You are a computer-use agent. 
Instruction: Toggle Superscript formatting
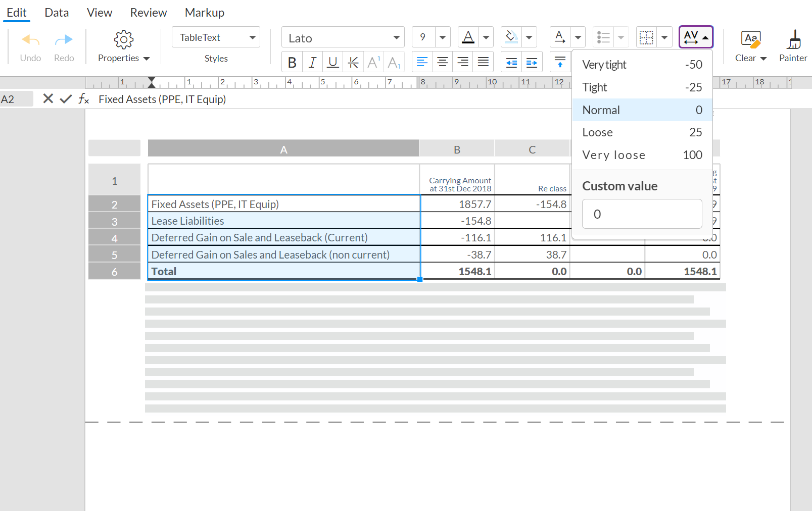tap(373, 63)
